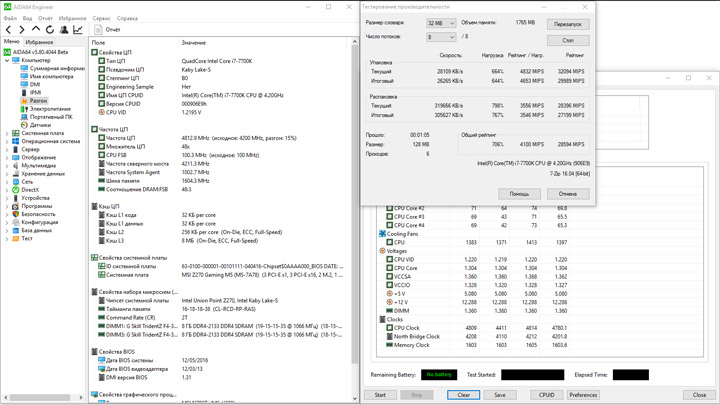Click the Clocks icon in stability window
720x405 pixels.
coord(382,319)
